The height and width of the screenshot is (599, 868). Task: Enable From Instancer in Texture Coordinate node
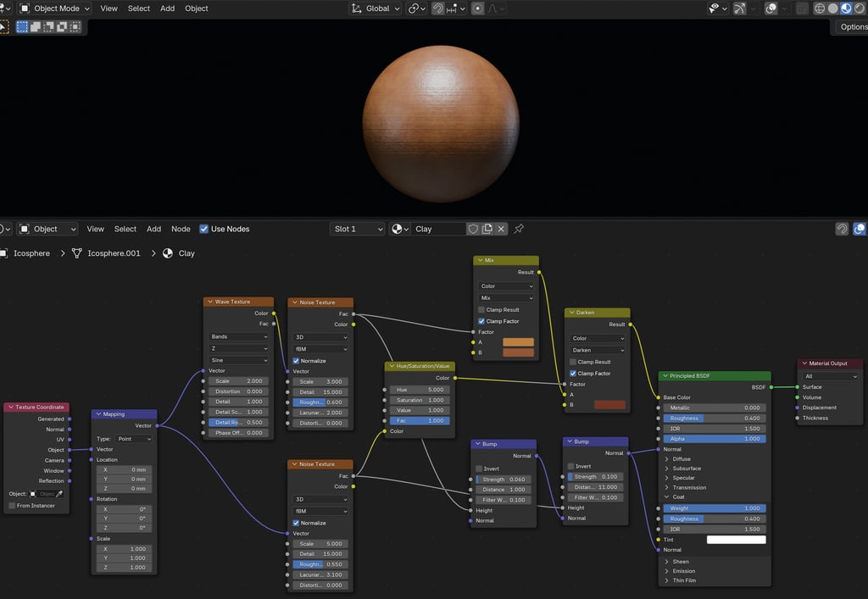coord(12,506)
